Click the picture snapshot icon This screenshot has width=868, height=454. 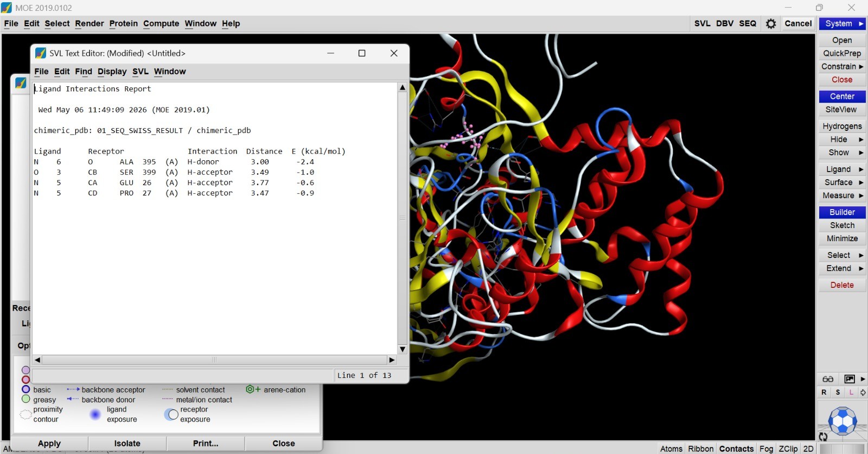850,379
